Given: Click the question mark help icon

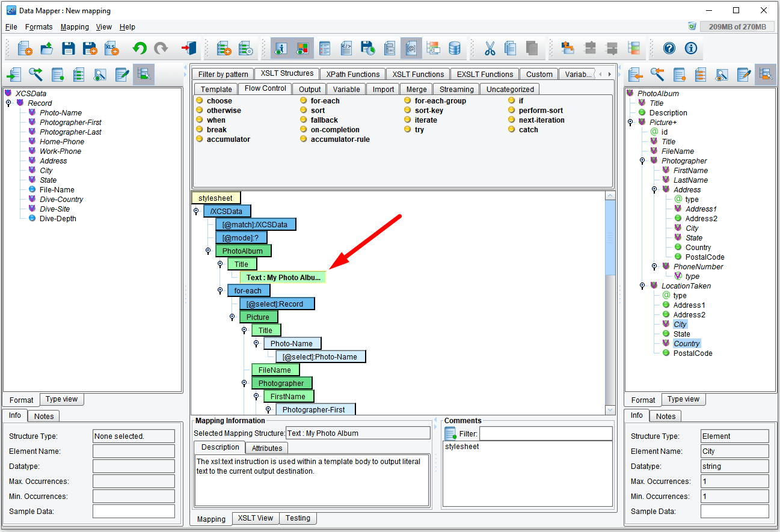Looking at the screenshot, I should 669,49.
